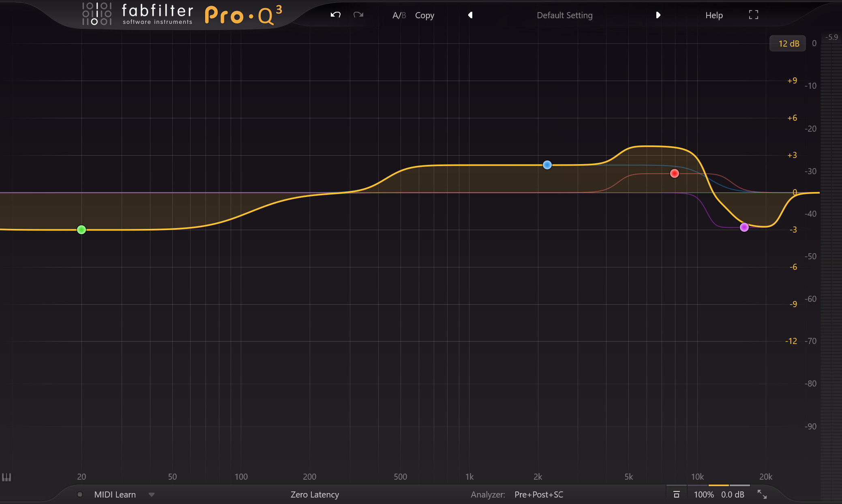Open the Zero Latency processing mode menu
842x504 pixels.
315,495
